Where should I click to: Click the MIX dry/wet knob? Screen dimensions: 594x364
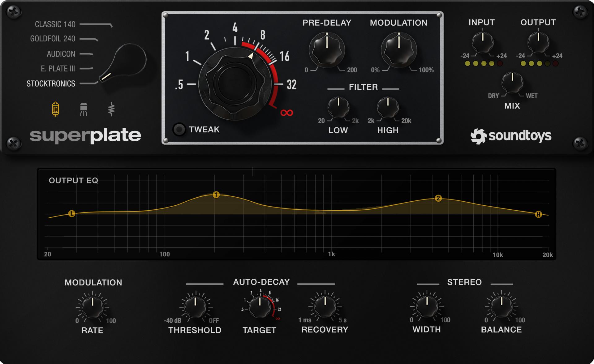[512, 83]
